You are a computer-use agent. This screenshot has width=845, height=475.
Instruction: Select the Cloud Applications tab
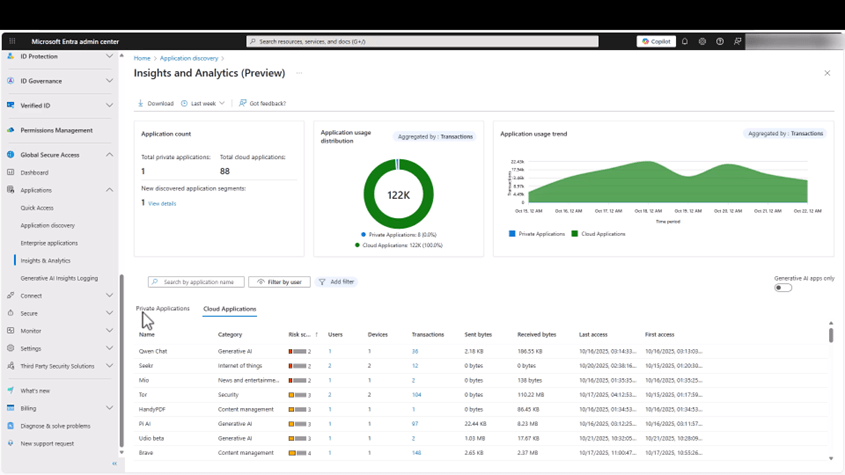[x=230, y=309]
